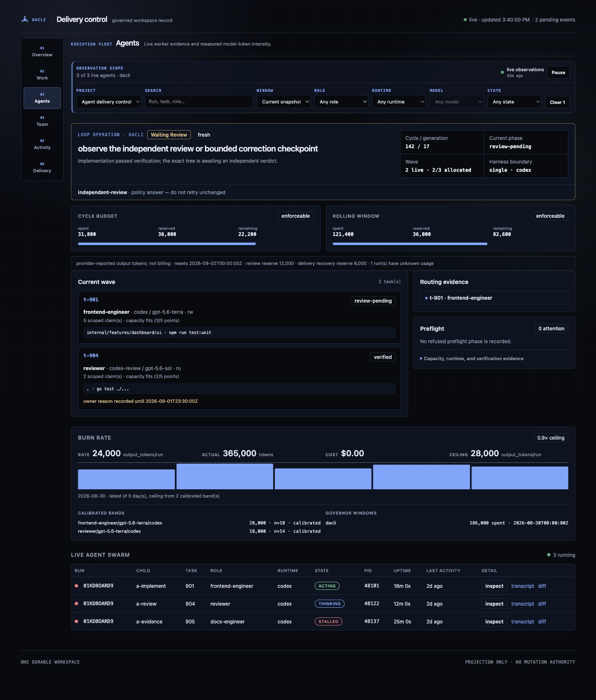This screenshot has height=700, width=596.
Task: Open diff for a-review
Action: pos(542,604)
